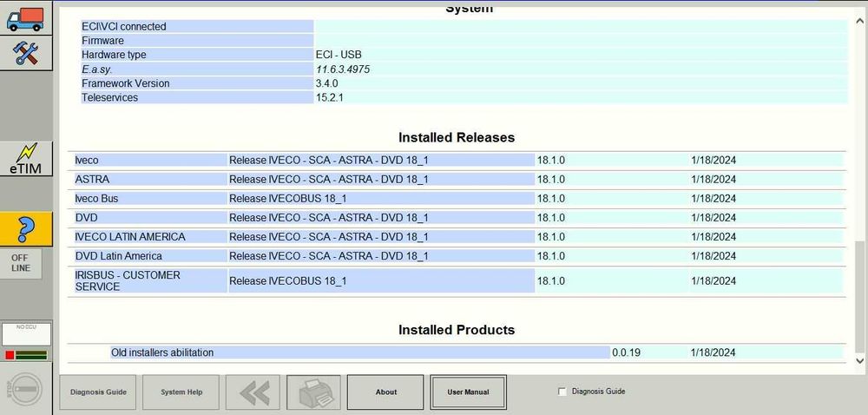Open the System Help button

coord(181,392)
